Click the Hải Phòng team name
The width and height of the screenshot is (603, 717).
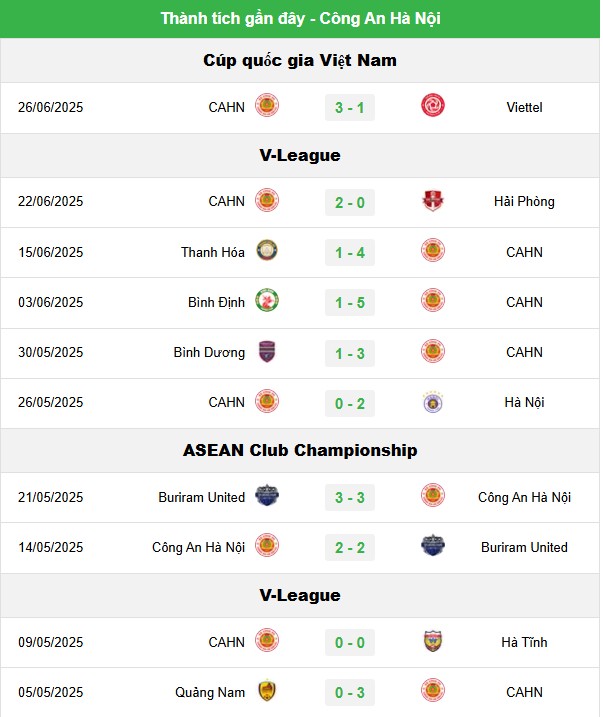coord(524,202)
